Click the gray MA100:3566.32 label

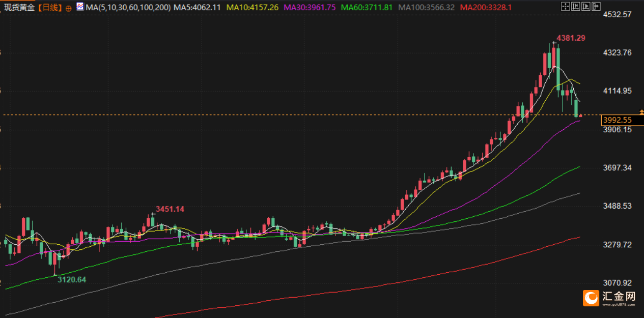coord(426,7)
